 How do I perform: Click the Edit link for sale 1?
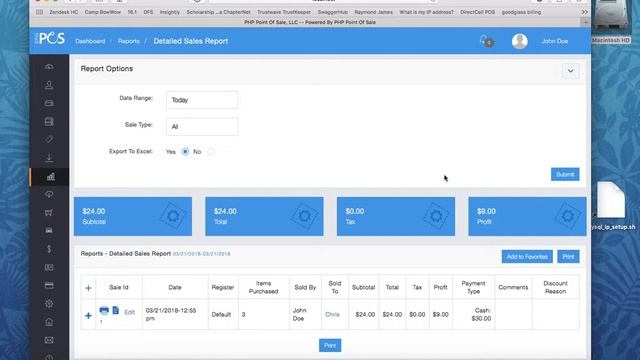pos(129,312)
